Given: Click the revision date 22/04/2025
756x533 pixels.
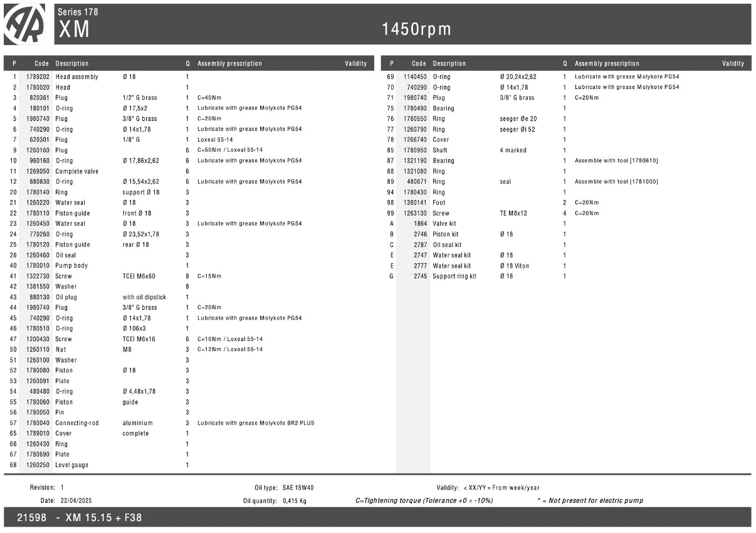Looking at the screenshot, I should 76,501.
